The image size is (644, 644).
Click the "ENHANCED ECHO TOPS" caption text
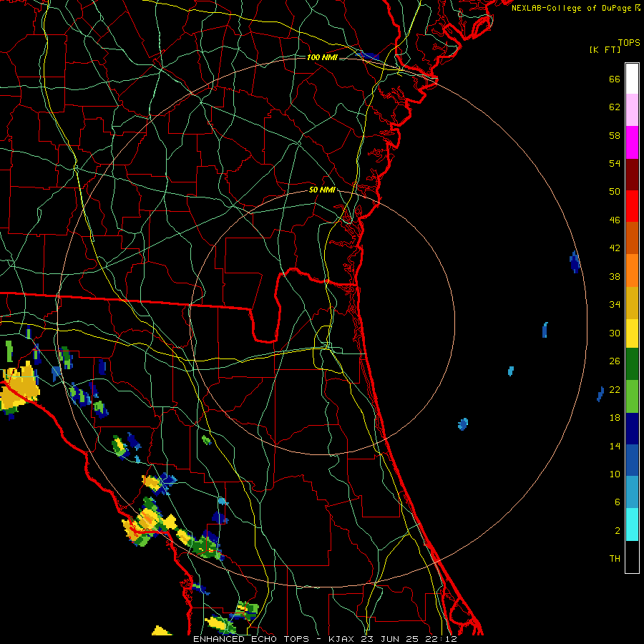(x=251, y=639)
